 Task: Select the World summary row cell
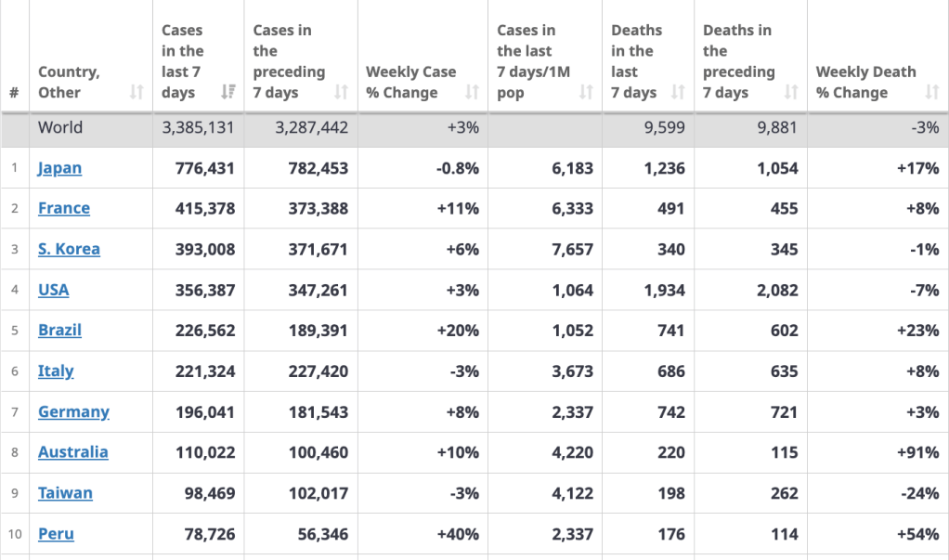click(x=60, y=128)
